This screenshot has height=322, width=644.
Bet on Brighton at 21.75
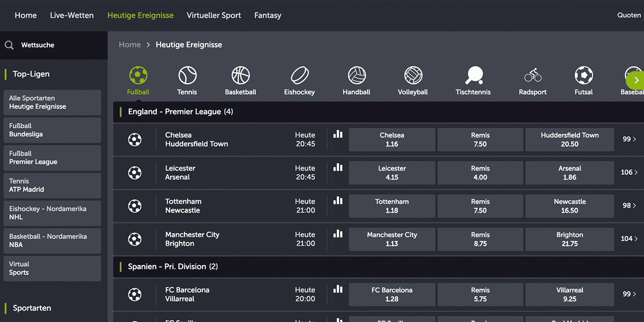click(569, 239)
